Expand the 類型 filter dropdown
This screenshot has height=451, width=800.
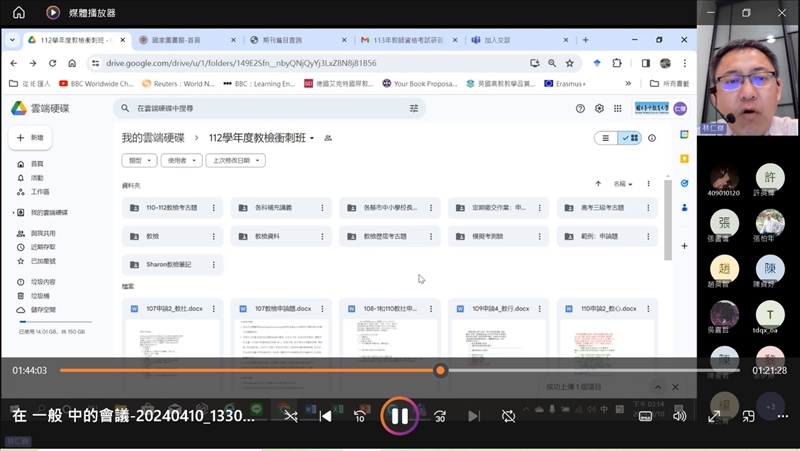[x=138, y=160]
